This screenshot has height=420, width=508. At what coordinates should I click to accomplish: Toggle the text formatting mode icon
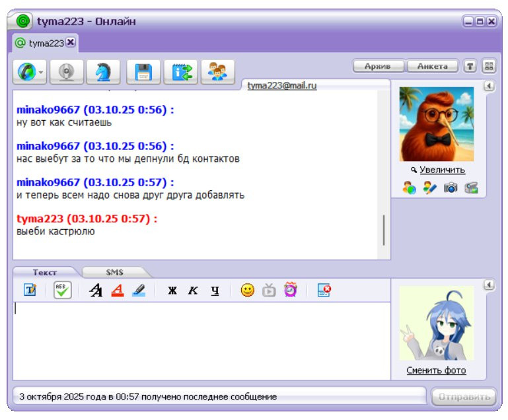point(30,290)
